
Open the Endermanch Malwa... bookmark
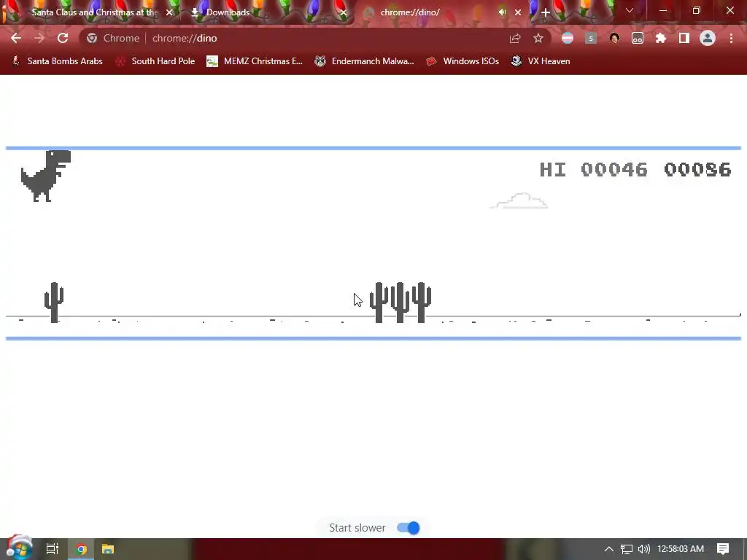pos(365,61)
